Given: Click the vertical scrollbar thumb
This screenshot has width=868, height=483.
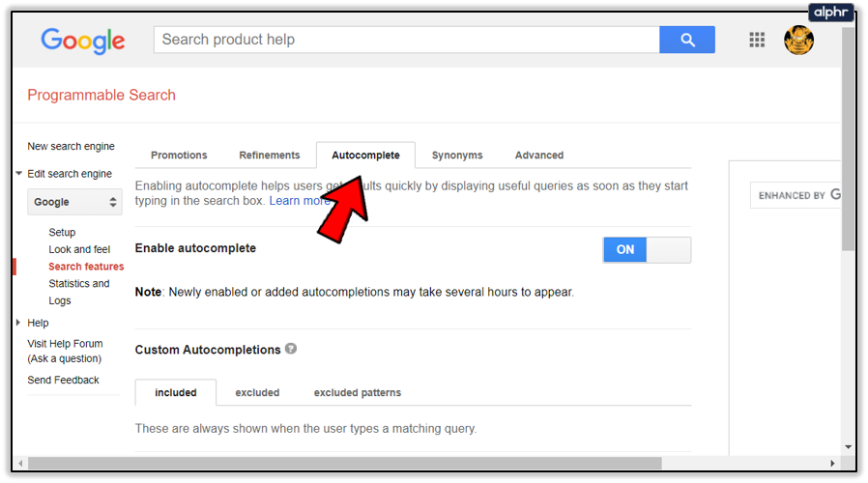Looking at the screenshot, I should point(848,138).
